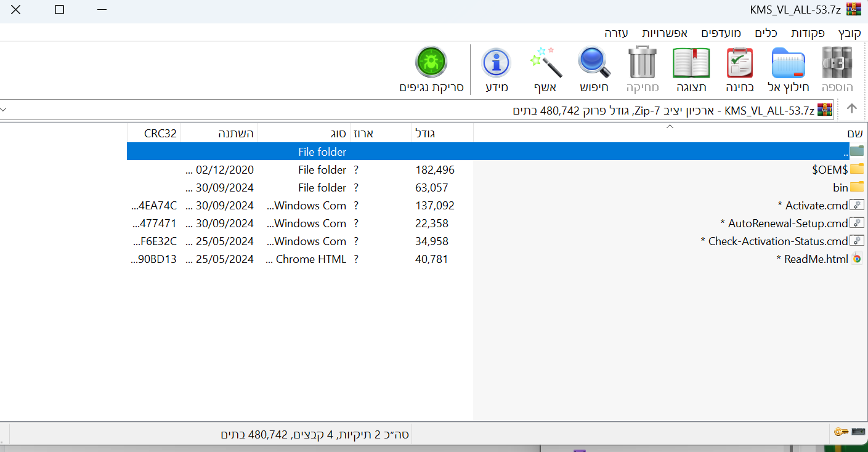The image size is (868, 452).
Task: Open the Help (עזרה) menu
Action: pos(616,33)
